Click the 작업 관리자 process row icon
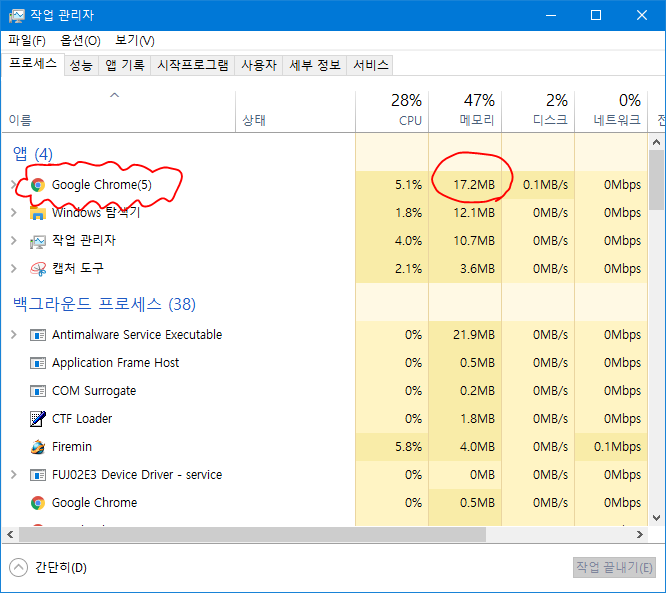Viewport: 666px width, 593px height. coord(38,241)
